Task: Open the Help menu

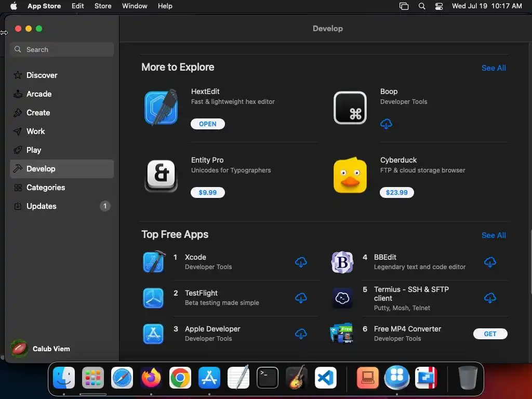Action: [x=165, y=6]
